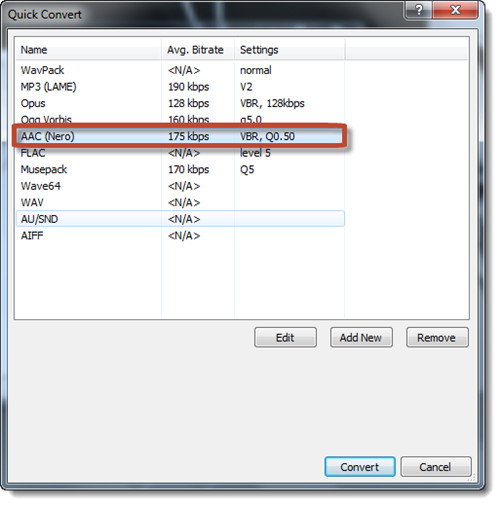Image resolution: width=500 pixels, height=505 pixels.
Task: Remove the selected preset
Action: (x=437, y=337)
